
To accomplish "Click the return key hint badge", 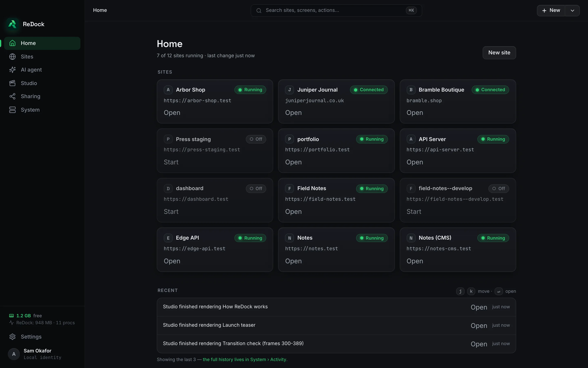I will 499,291.
